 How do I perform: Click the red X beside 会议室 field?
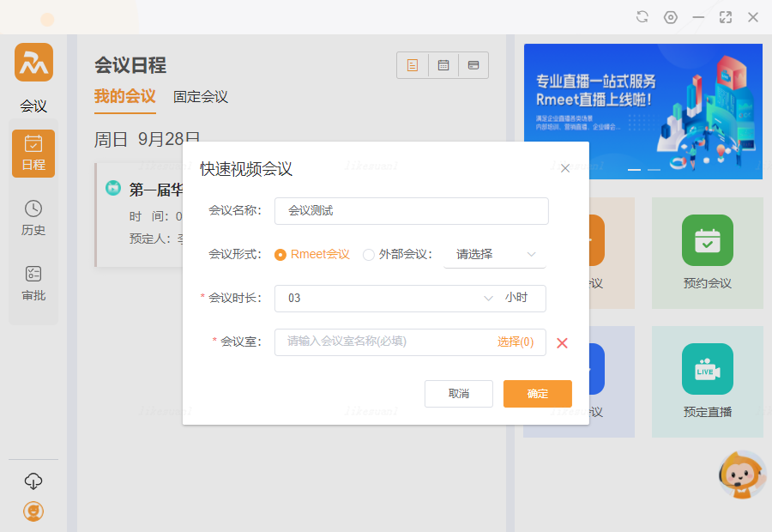click(x=563, y=342)
